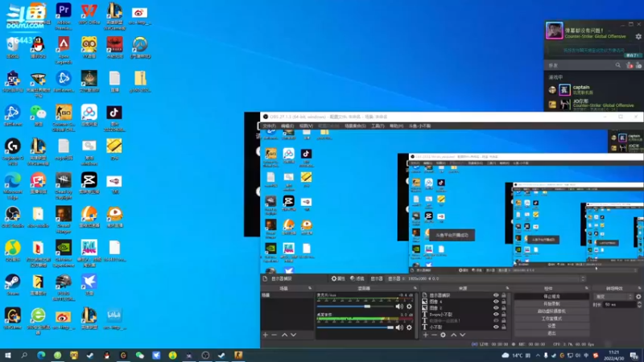
Task: Mute the 桌面音频 track speaker icon
Action: click(398, 327)
